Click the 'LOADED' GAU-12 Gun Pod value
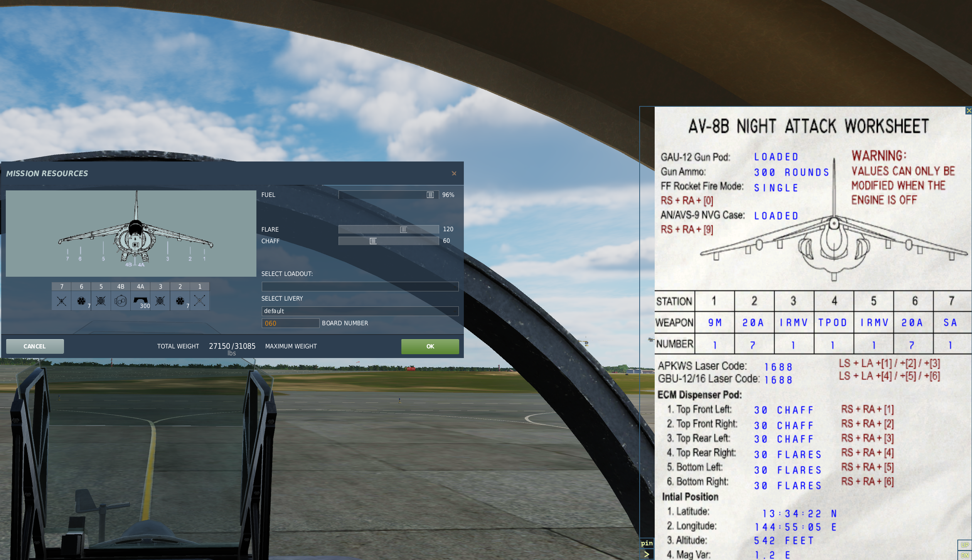This screenshot has width=972, height=560. click(x=776, y=157)
